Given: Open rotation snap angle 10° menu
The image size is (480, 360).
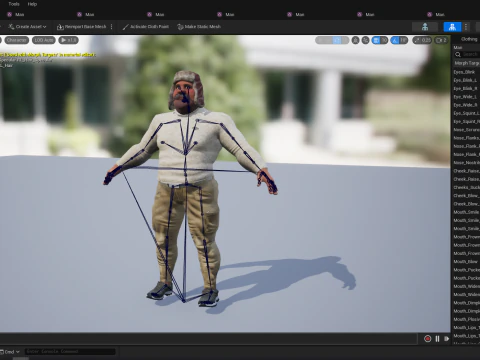Looking at the screenshot, I should pyautogui.click(x=404, y=40).
